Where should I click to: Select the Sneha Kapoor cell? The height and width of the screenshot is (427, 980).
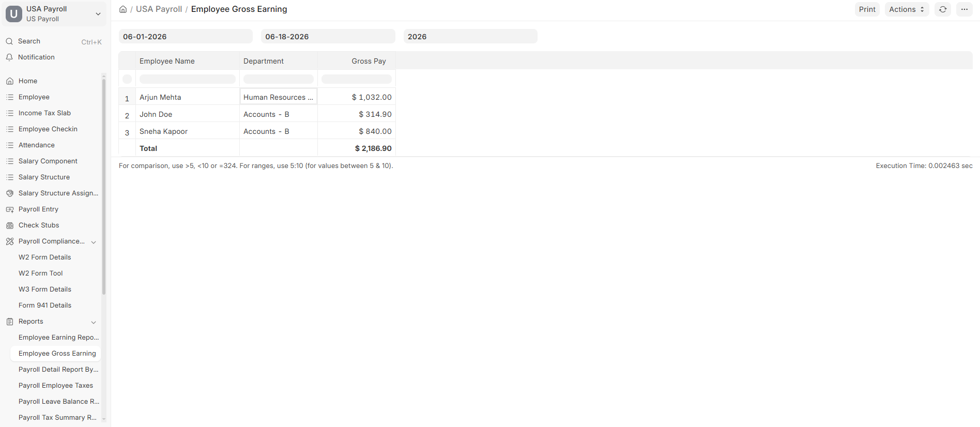[x=188, y=131]
